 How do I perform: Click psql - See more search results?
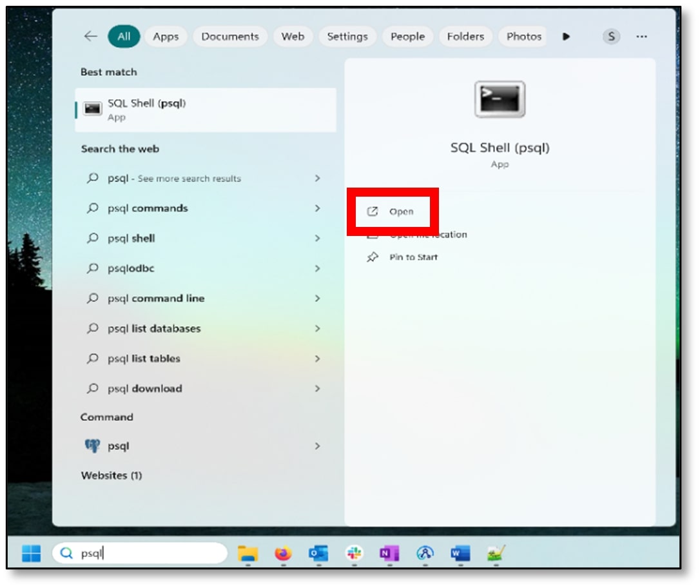(x=174, y=178)
